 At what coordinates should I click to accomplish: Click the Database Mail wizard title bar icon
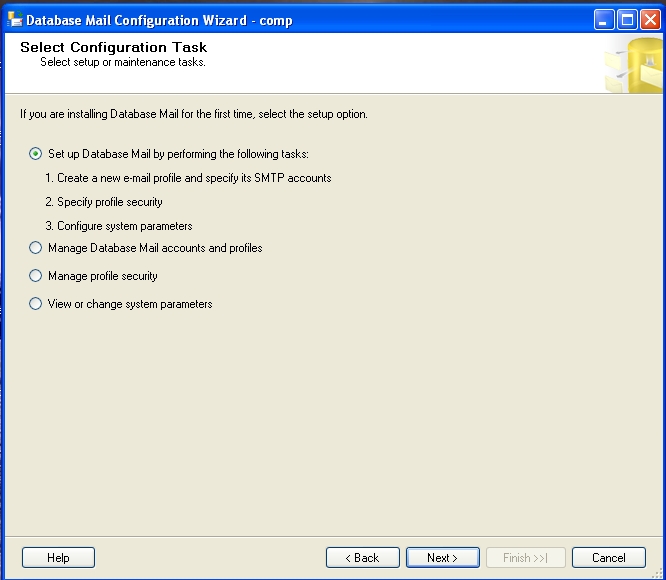coord(14,19)
